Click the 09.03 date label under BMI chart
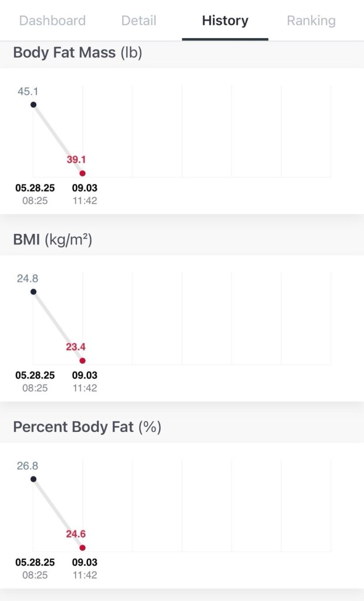The height and width of the screenshot is (601, 364). pos(85,375)
